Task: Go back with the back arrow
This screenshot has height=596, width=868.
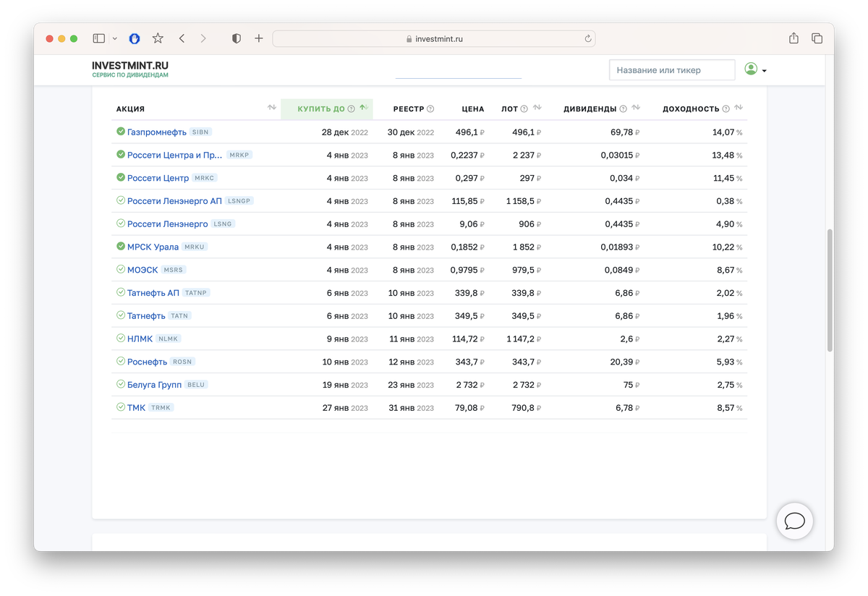Action: pos(182,38)
